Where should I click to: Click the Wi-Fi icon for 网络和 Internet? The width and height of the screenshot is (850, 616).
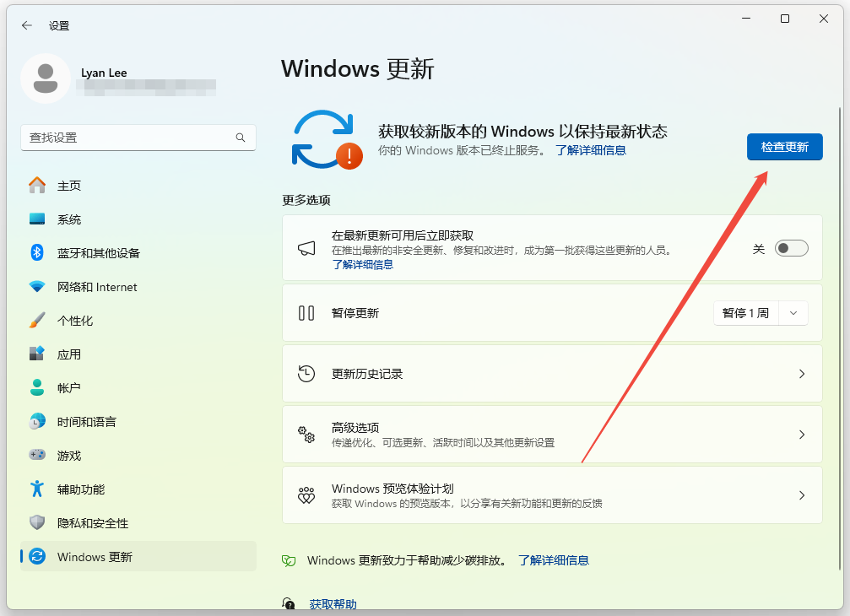37,287
